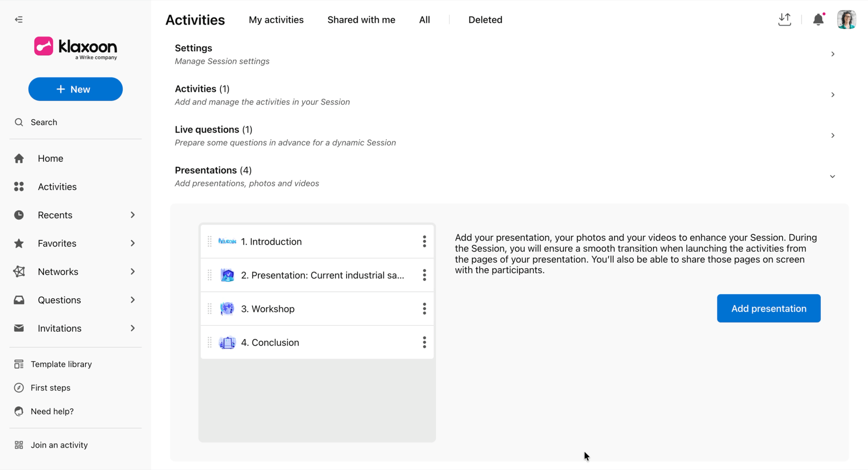
Task: Click Join an activity link
Action: (59, 445)
